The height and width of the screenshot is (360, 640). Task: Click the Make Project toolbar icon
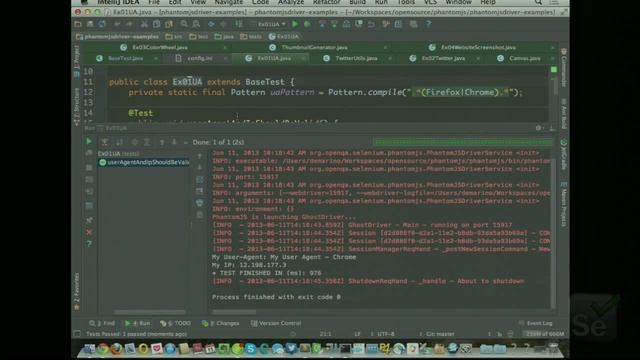coord(239,24)
